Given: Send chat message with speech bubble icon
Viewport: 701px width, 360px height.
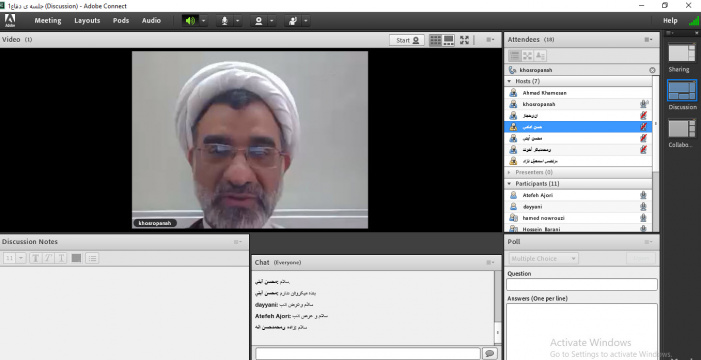Looking at the screenshot, I should click(x=490, y=353).
